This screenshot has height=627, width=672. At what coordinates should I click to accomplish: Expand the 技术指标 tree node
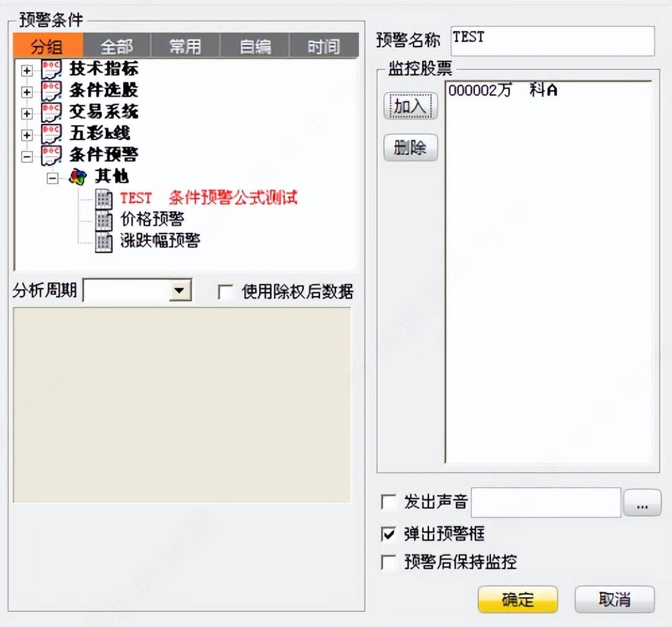pyautogui.click(x=27, y=71)
